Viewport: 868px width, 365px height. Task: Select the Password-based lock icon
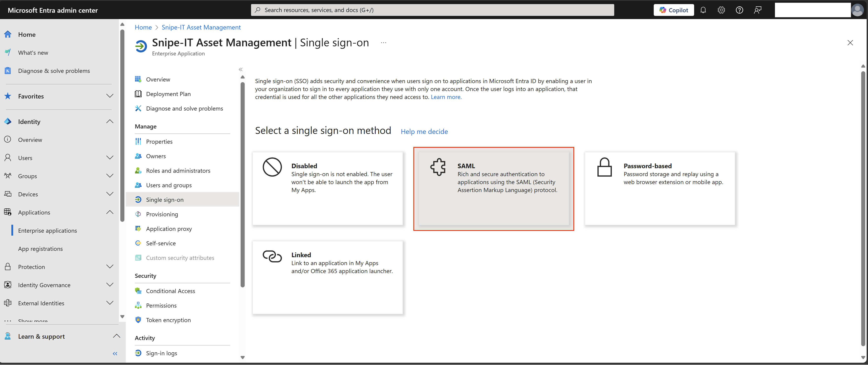point(604,167)
